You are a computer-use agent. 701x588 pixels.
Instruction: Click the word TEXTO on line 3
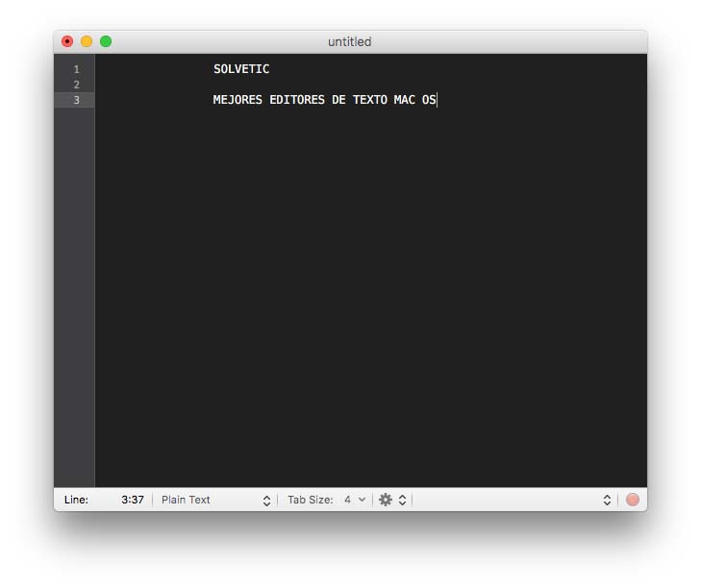(x=369, y=99)
